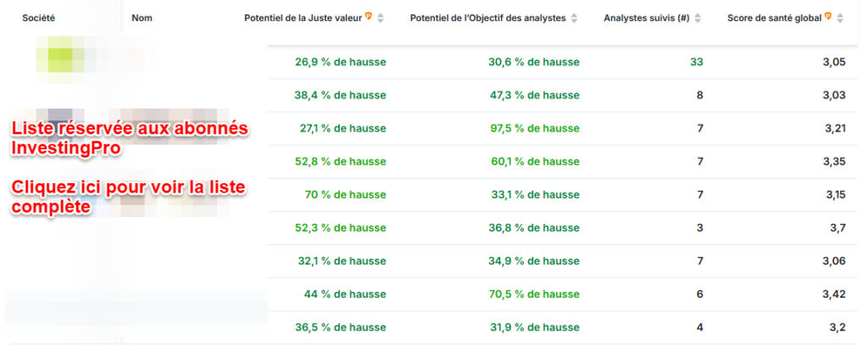Click the InvestingPro badge beside Score de santé global
This screenshot has height=346, width=868.
tap(827, 17)
